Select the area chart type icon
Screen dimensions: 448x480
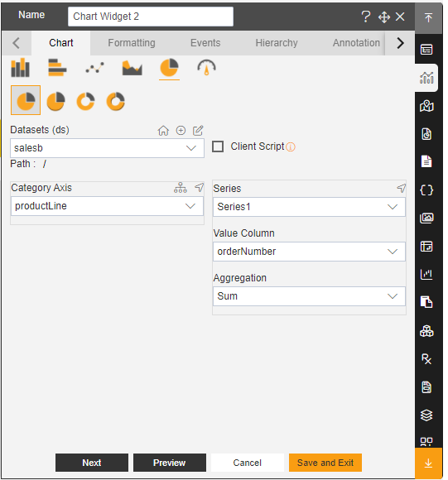[x=132, y=68]
